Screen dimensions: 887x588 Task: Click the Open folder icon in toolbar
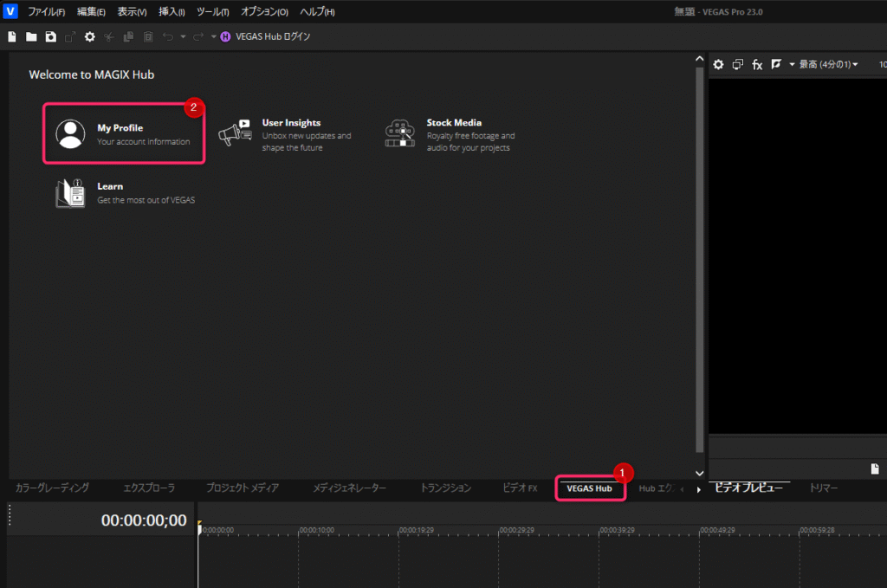click(31, 36)
